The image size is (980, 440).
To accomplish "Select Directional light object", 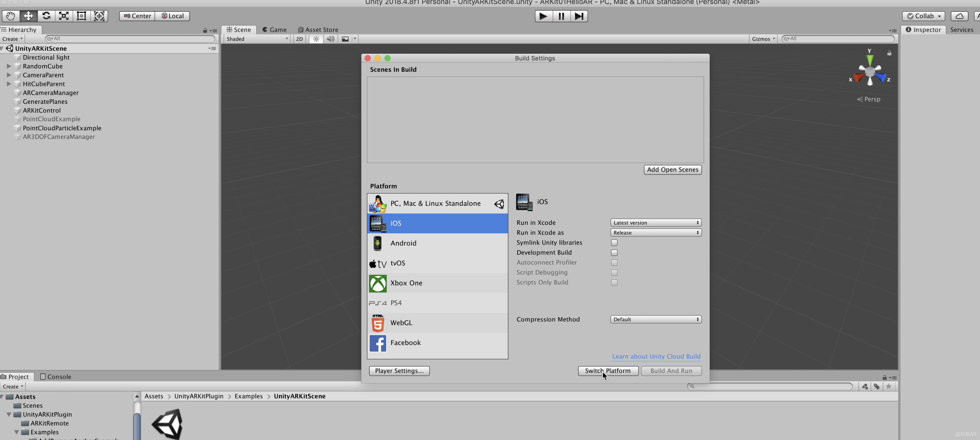I will [x=46, y=57].
